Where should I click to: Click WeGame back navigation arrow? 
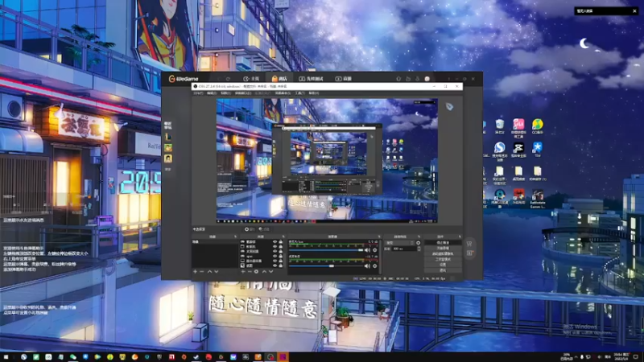(218, 79)
